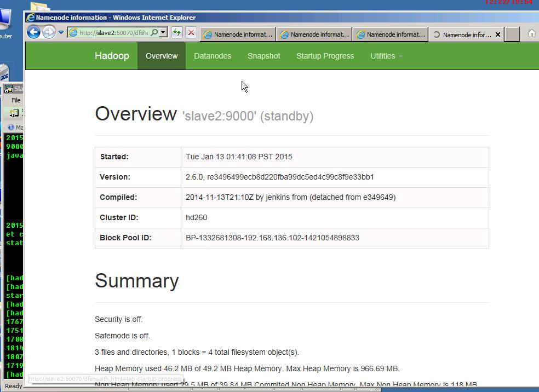The image size is (539, 392).
Task: Close the active Namenode infor… tab
Action: 498,34
